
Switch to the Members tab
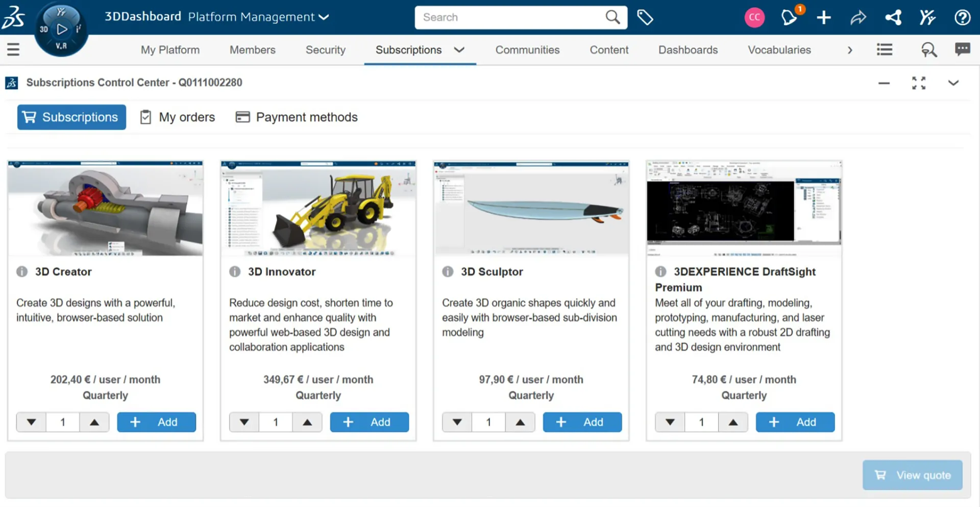252,50
